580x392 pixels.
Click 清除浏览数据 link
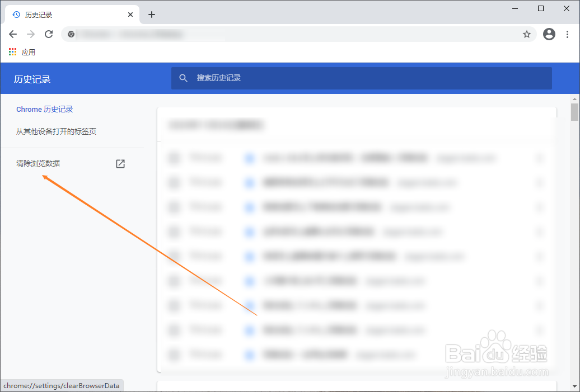pos(38,163)
